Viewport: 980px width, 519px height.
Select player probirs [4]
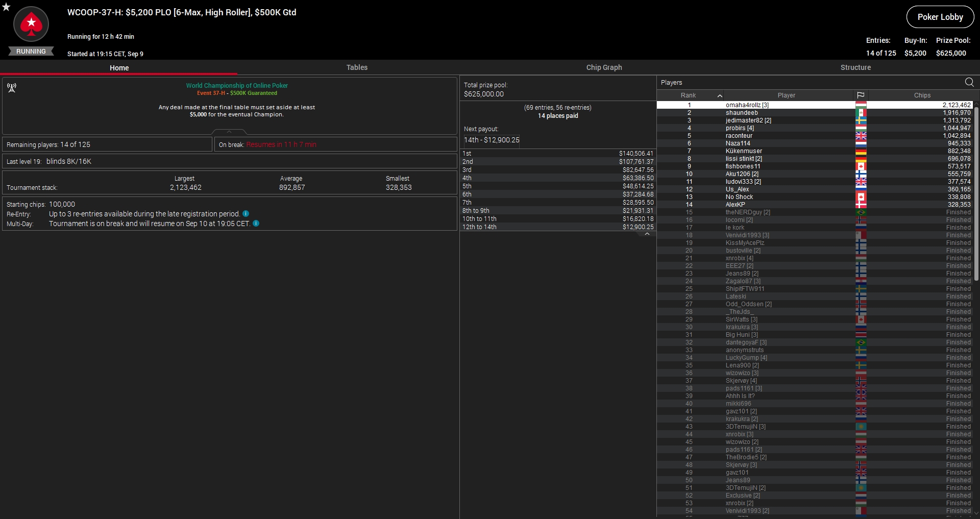pos(815,128)
